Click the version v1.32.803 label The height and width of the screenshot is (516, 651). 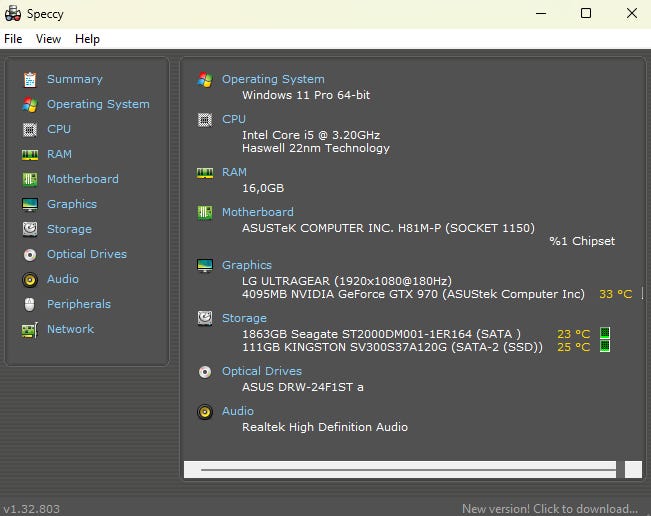(x=32, y=509)
